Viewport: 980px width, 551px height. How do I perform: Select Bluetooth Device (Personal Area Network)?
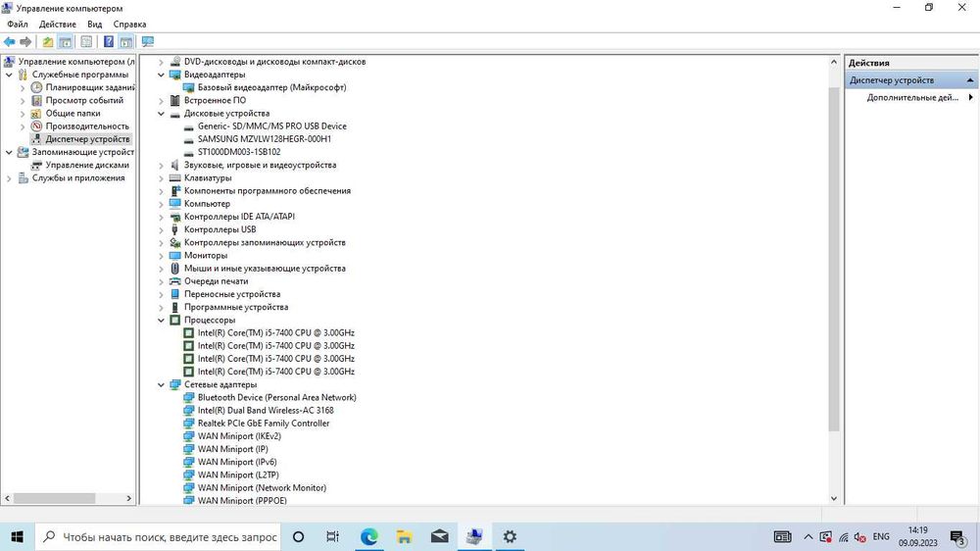pyautogui.click(x=277, y=398)
